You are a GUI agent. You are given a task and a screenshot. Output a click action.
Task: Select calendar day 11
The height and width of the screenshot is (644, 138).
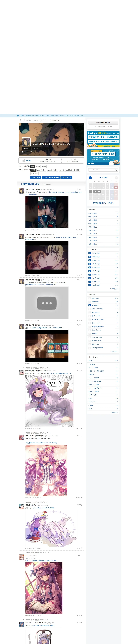[116, 188]
